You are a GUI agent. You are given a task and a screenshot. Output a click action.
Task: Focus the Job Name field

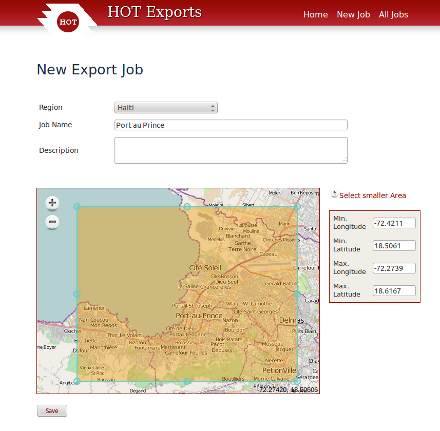point(231,125)
